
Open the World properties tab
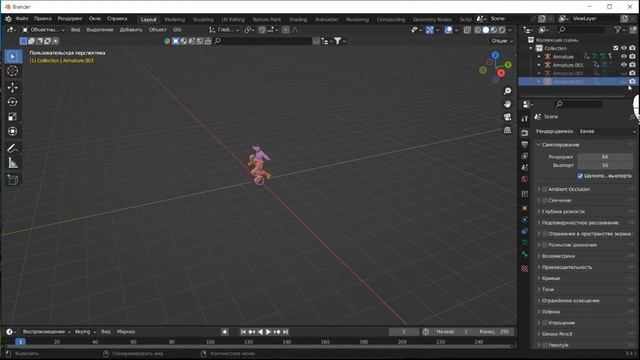click(x=525, y=179)
